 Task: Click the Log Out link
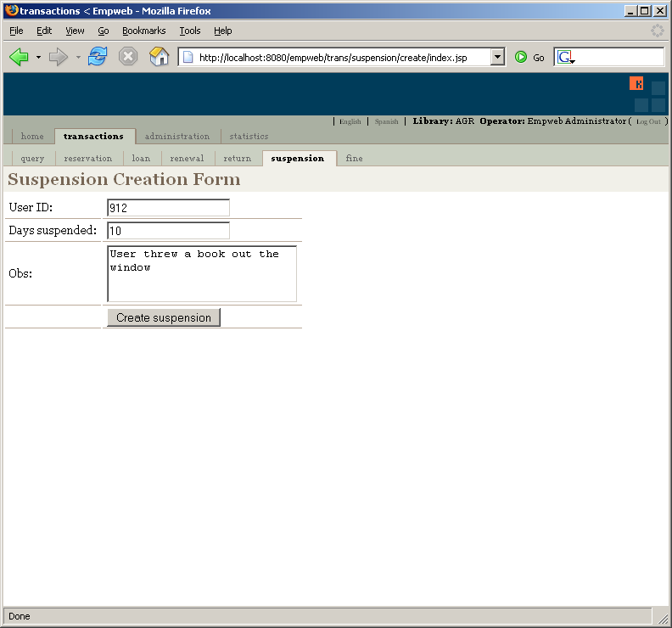[648, 121]
